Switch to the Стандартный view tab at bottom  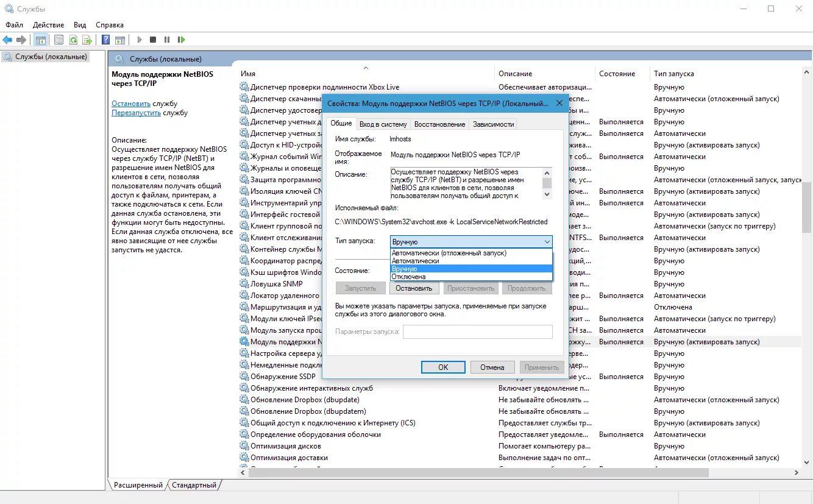(x=194, y=485)
